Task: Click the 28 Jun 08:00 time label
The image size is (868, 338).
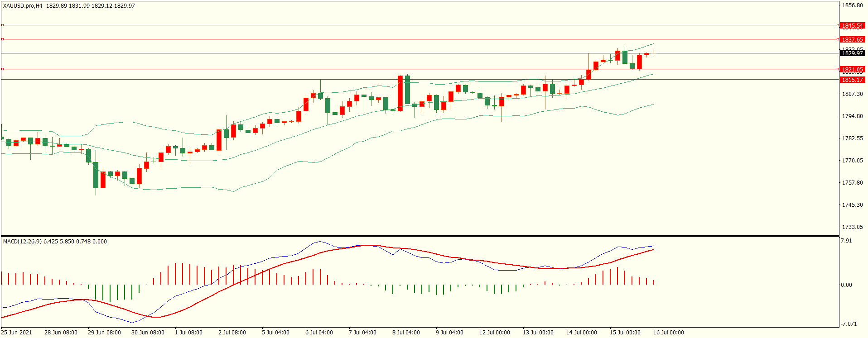Action: [x=61, y=333]
